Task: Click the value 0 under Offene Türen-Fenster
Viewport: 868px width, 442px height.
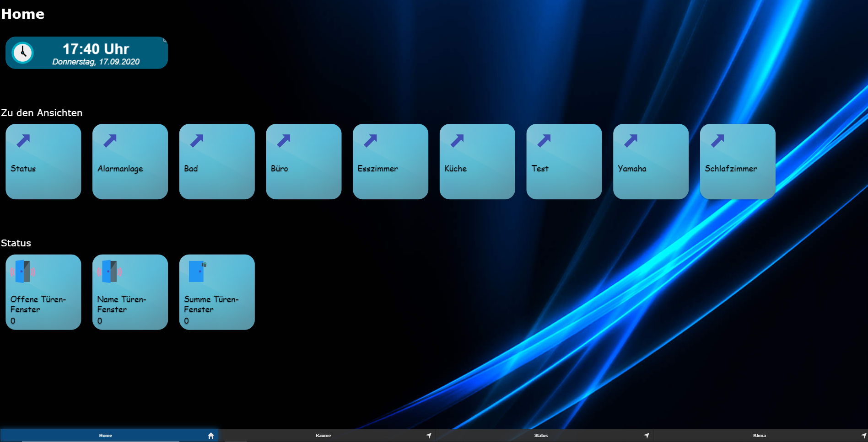Action: coord(13,321)
